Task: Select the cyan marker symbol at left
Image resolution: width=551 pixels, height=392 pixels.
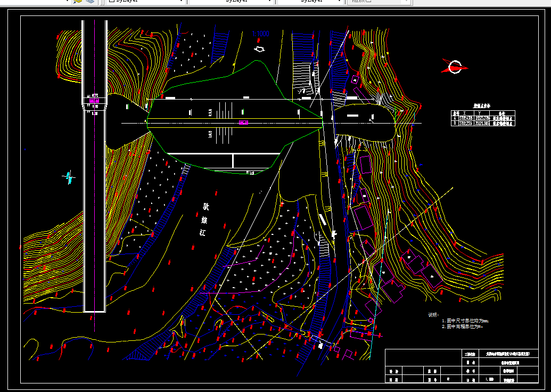Action: tap(69, 177)
